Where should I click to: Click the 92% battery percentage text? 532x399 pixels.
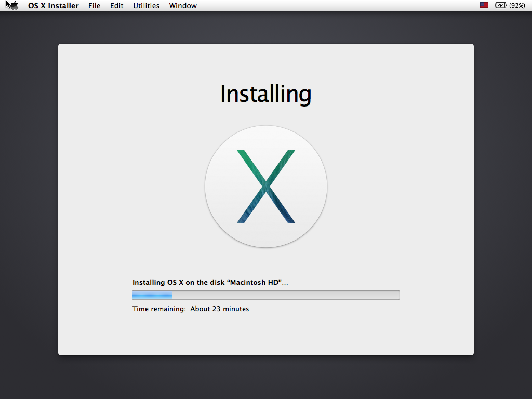coord(517,5)
